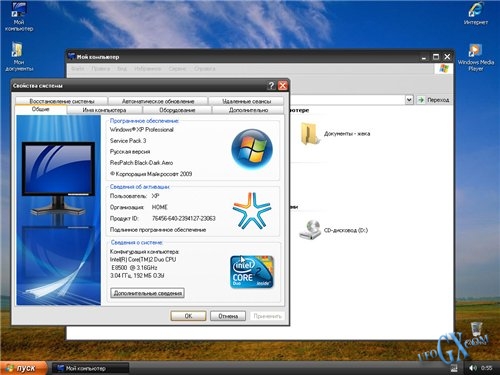Maximize the Мой компьютер window

436,57
